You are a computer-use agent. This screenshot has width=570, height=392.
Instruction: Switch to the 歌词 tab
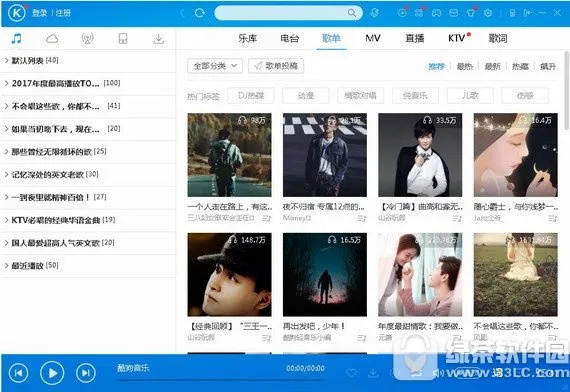(x=498, y=38)
